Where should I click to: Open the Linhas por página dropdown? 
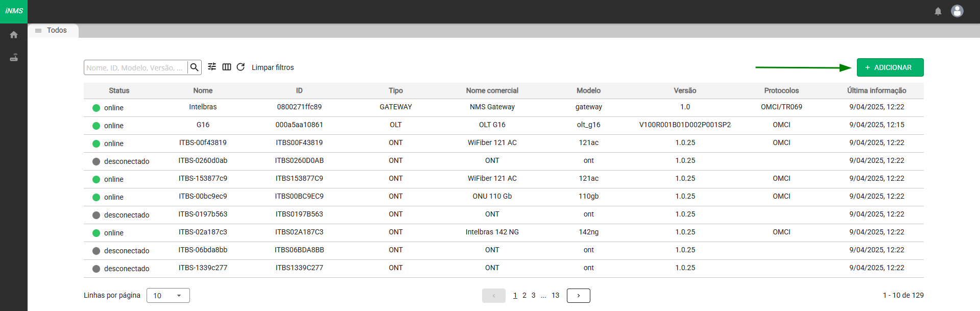(x=168, y=295)
